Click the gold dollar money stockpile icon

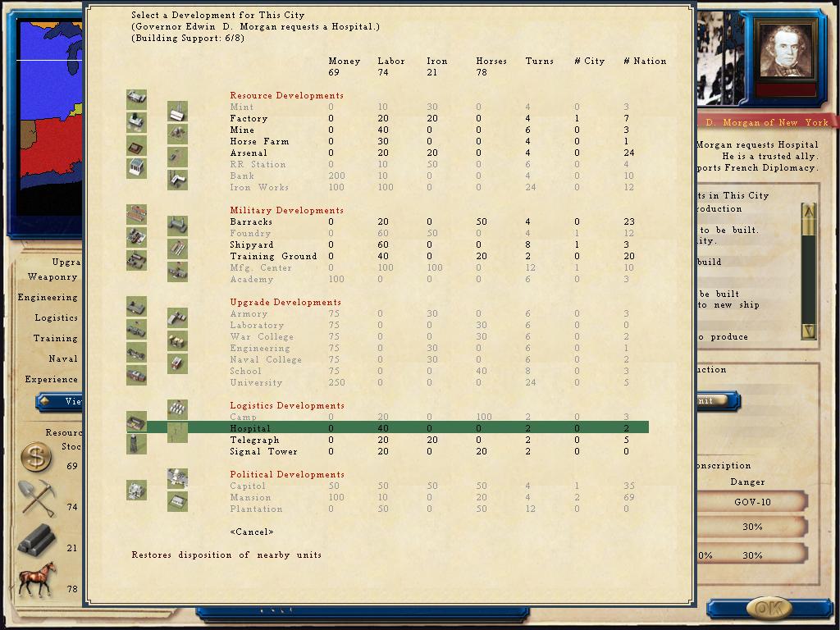coord(36,458)
